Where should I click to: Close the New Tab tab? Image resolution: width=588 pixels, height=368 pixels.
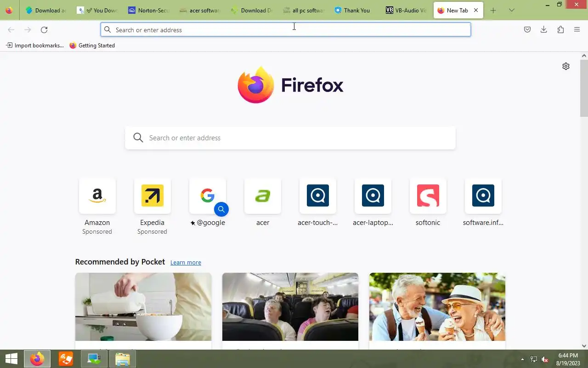476,10
